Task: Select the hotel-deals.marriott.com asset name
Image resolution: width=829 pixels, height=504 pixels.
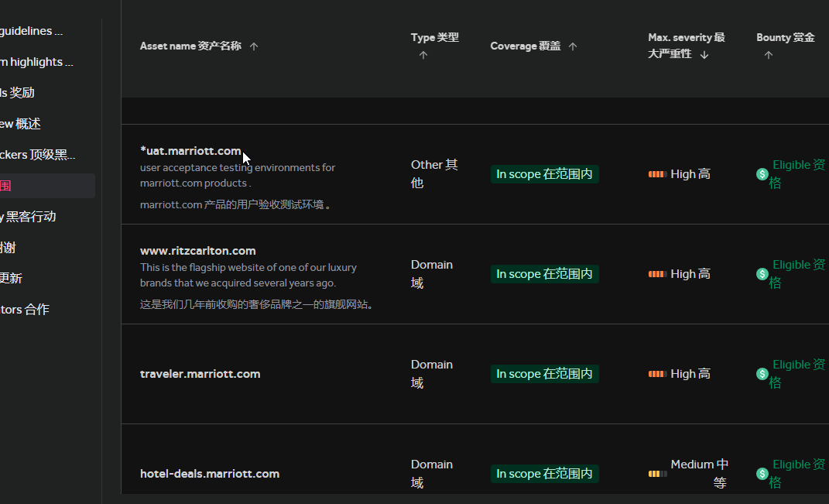Action: click(x=209, y=474)
